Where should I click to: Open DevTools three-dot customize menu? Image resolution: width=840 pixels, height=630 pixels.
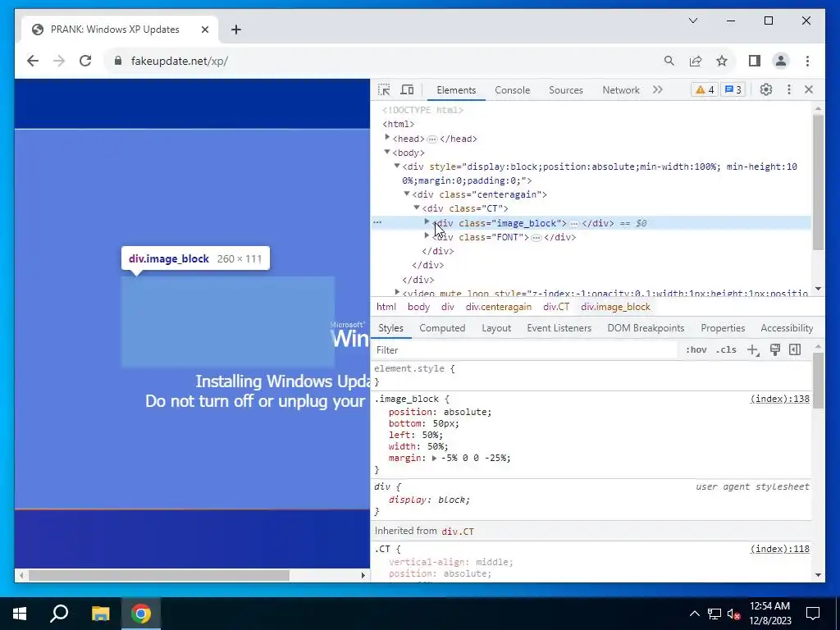[x=788, y=89]
